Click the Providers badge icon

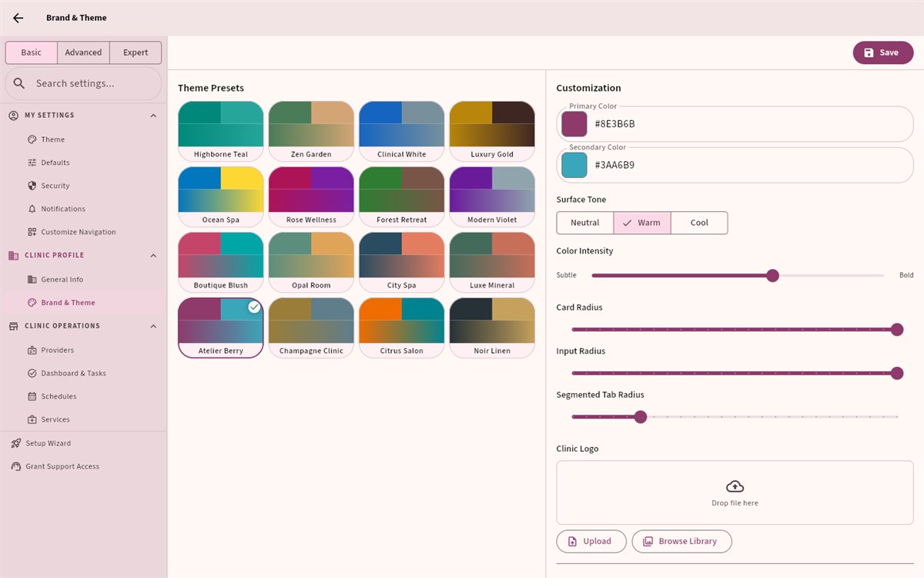(x=32, y=350)
